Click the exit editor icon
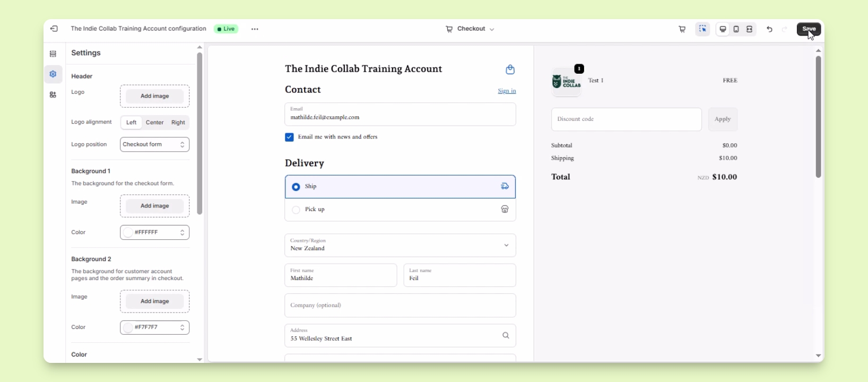Image resolution: width=868 pixels, height=382 pixels. click(54, 29)
